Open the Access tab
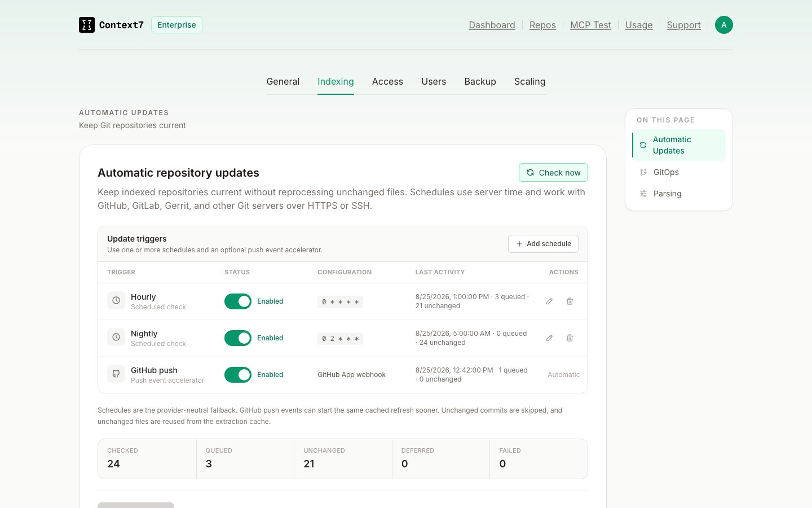The image size is (812, 508). click(387, 81)
